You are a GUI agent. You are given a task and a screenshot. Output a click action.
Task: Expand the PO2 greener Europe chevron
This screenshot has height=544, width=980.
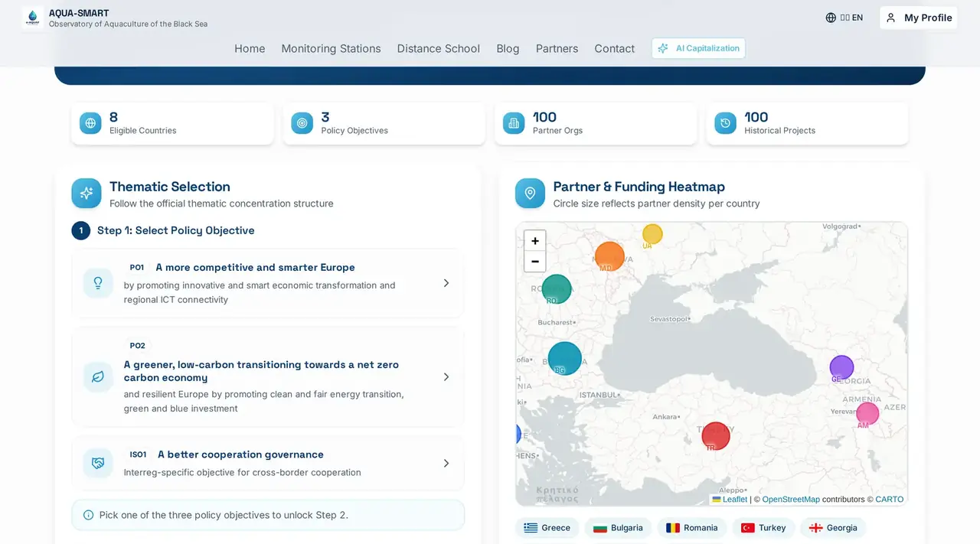point(446,377)
